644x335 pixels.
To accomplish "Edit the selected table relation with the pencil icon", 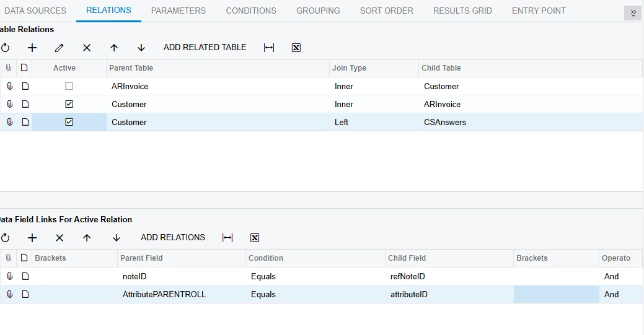I will [59, 48].
